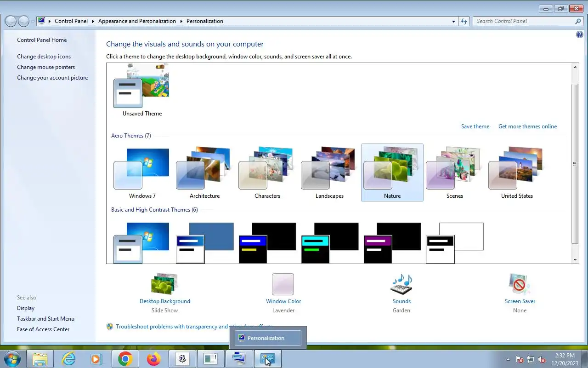Expand the address bar history dropdown
This screenshot has width=588, height=368.
[453, 21]
